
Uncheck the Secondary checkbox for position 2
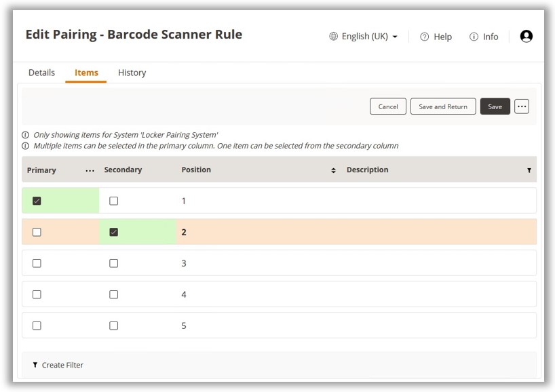click(x=113, y=232)
